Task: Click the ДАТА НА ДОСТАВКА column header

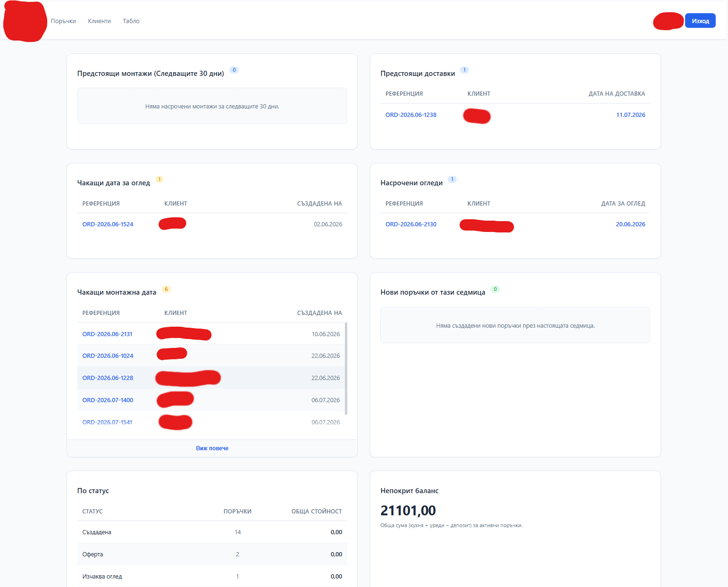Action: pos(617,94)
